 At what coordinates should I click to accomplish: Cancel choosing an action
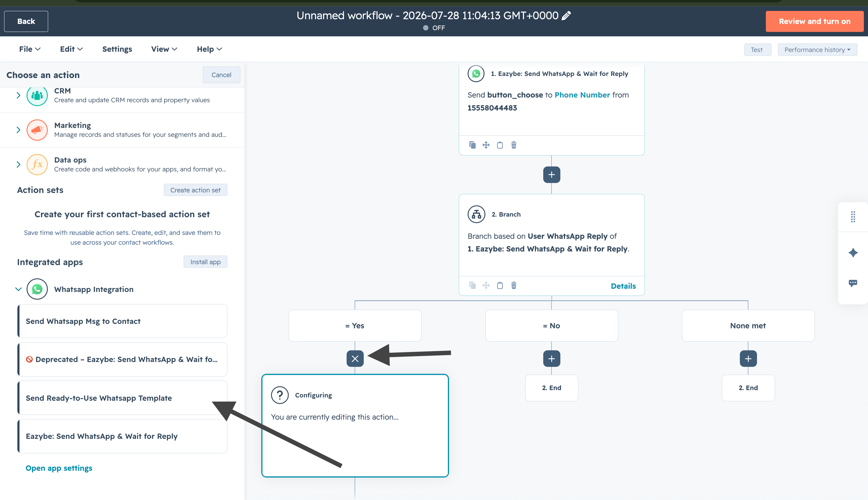tap(221, 75)
